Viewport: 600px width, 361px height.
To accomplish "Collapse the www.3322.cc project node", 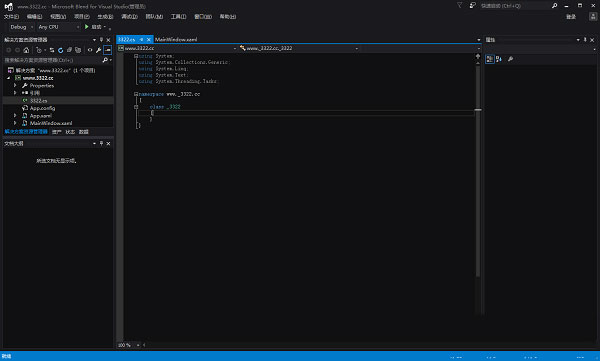I will (x=8, y=78).
